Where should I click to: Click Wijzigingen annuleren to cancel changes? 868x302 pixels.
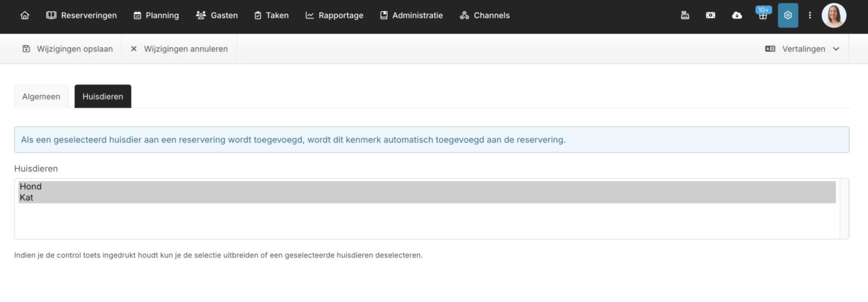(179, 49)
